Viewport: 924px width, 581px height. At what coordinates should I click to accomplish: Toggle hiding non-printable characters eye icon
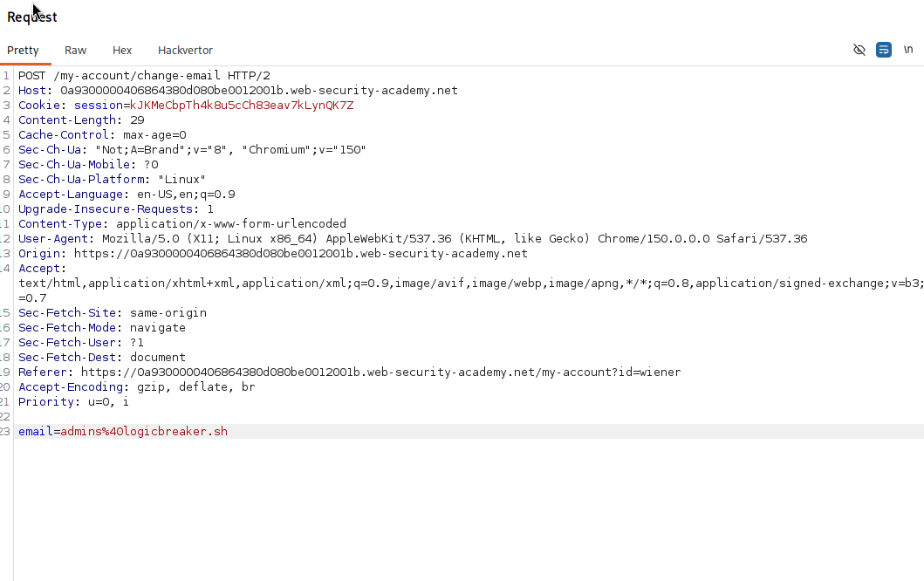859,50
